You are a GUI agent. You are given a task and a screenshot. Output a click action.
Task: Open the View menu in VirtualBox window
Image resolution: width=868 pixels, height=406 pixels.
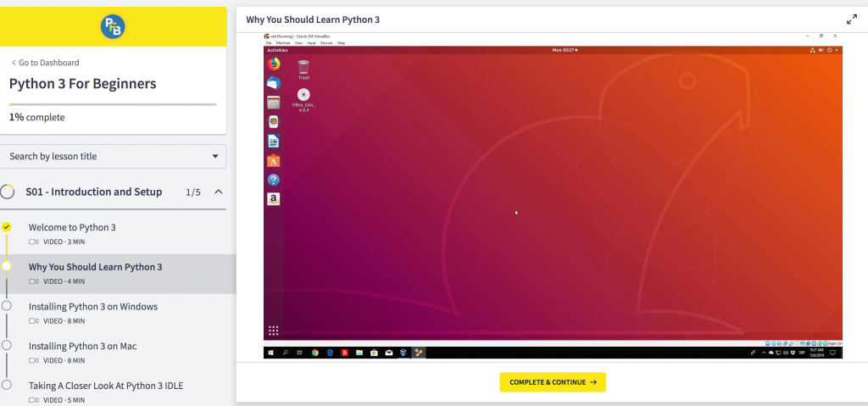(299, 42)
